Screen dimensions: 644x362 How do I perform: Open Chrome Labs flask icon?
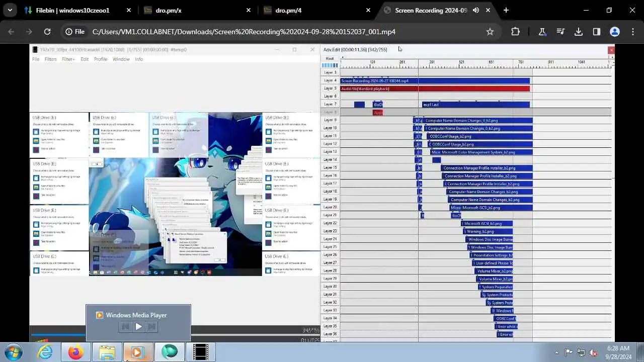click(x=542, y=32)
